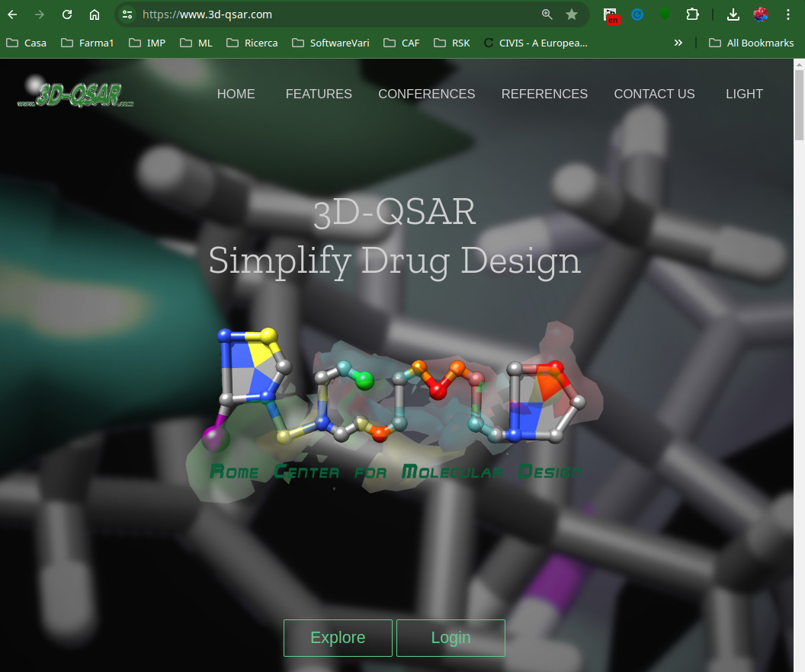Open the Farma1 bookmarks folder
Image resolution: width=805 pixels, height=672 pixels.
[87, 43]
